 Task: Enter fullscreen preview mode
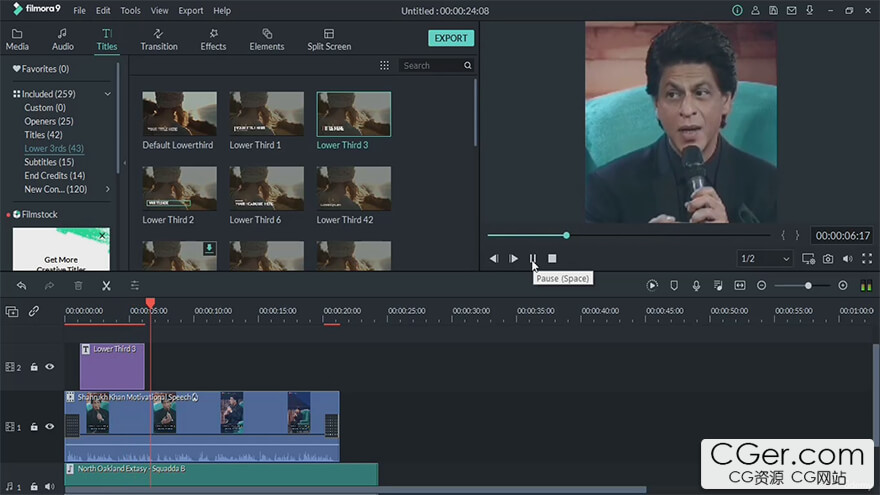867,259
